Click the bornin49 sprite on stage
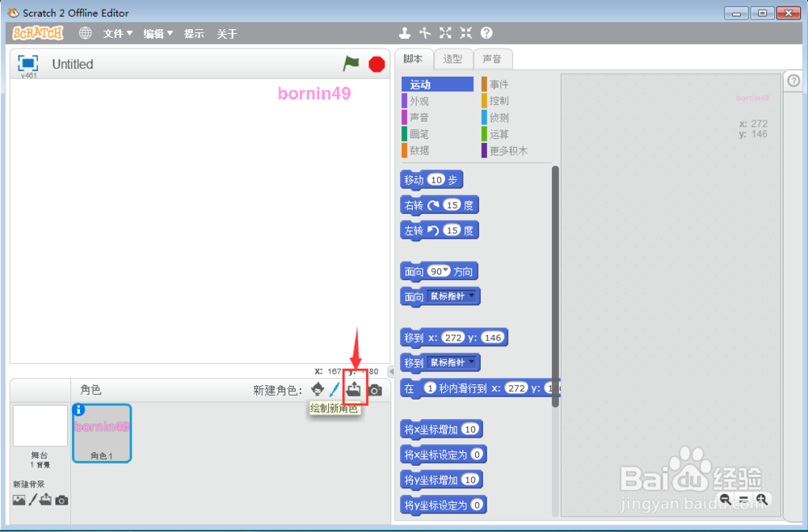The width and height of the screenshot is (808, 532). 314,93
